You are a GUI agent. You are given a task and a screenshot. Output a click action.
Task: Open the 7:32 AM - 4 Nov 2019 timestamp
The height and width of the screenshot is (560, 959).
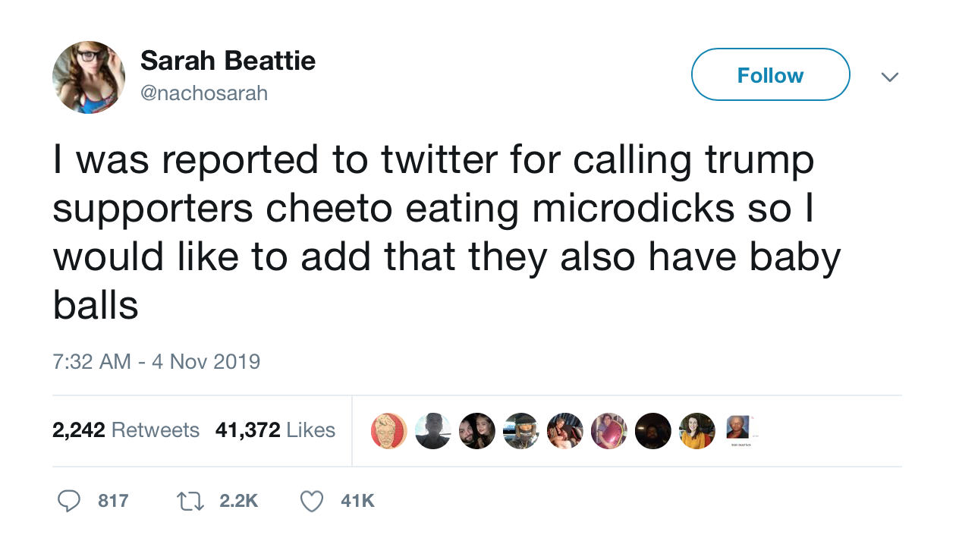(x=156, y=361)
